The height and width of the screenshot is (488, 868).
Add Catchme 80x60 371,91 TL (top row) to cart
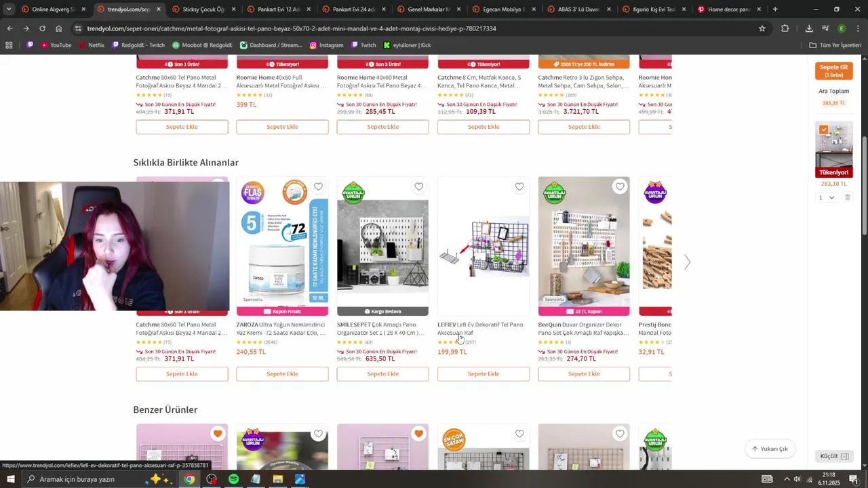point(182,127)
